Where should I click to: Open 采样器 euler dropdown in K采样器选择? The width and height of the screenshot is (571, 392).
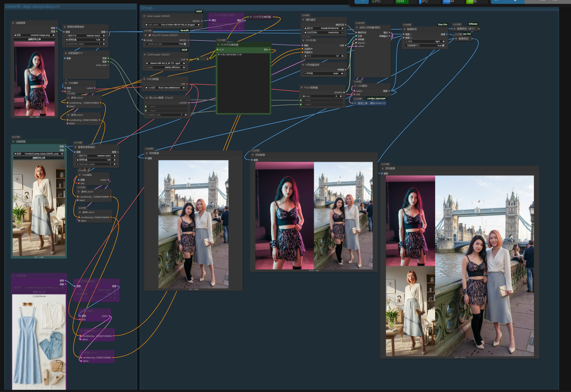pos(324,73)
